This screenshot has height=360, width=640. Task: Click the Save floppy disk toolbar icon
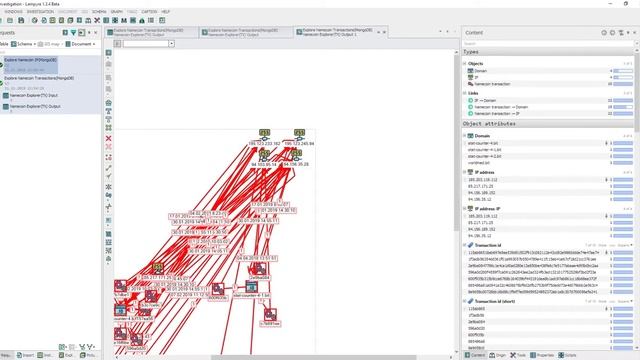tap(21, 20)
